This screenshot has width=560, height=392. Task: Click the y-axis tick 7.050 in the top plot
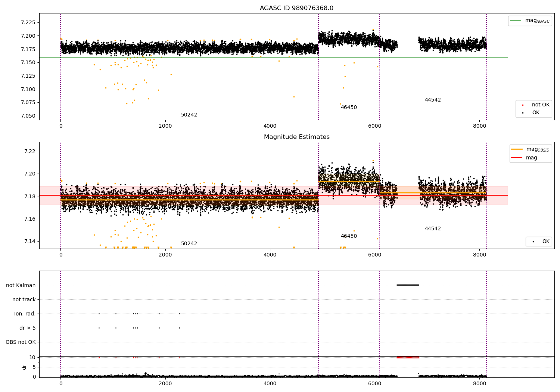pyautogui.click(x=28, y=116)
